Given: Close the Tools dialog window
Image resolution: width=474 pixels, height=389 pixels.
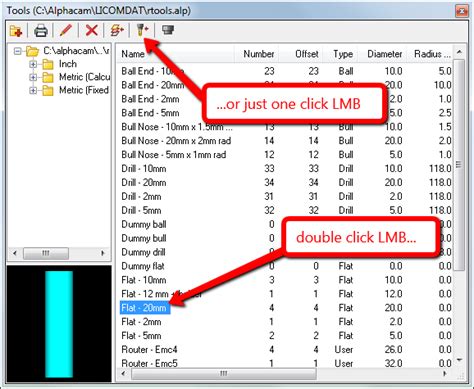Looking at the screenshot, I should tap(461, 11).
